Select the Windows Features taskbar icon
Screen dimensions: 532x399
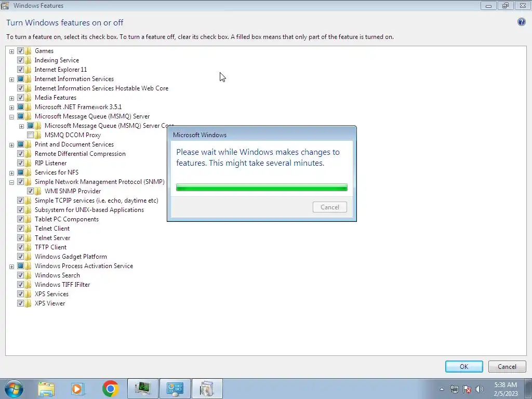pos(207,389)
